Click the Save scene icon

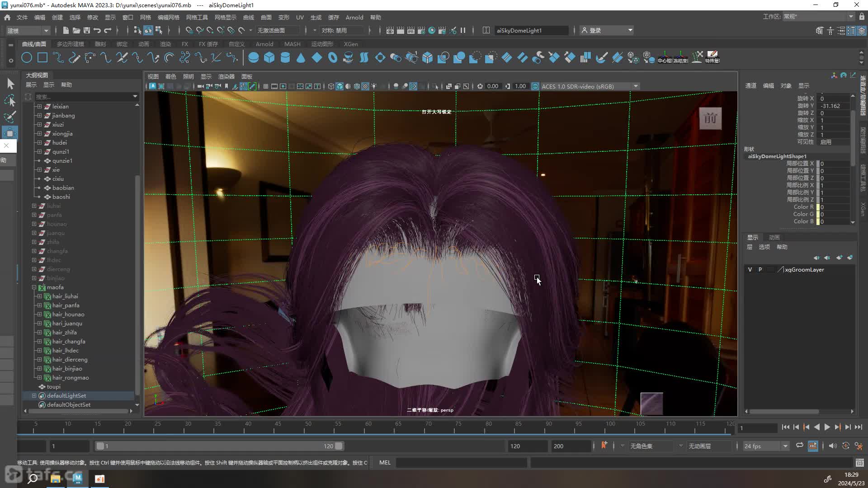(86, 30)
